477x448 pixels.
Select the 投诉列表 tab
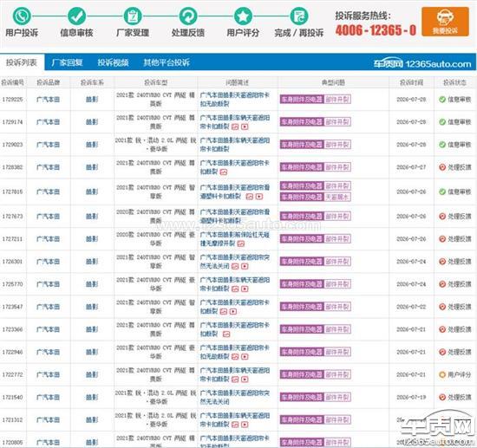tap(22, 62)
